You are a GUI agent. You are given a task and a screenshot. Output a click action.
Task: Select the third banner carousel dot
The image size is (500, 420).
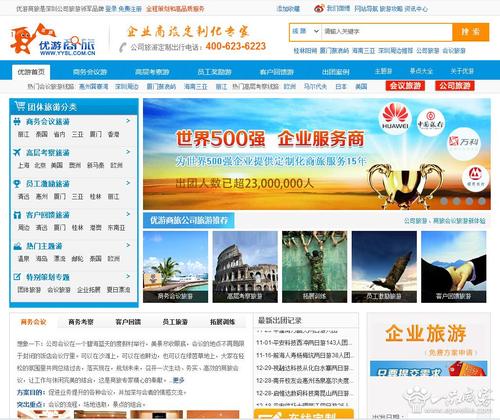[x=469, y=201]
